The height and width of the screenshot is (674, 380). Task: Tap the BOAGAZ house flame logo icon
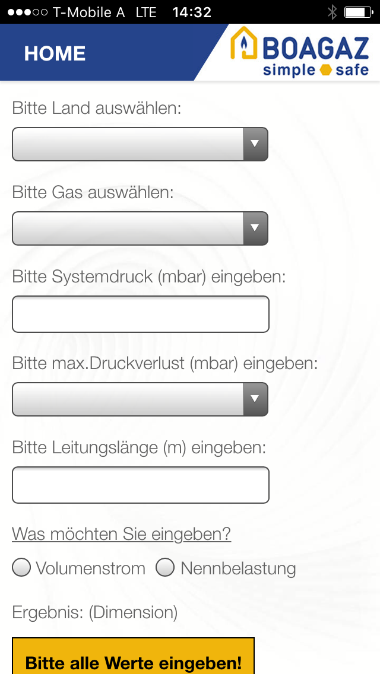(x=243, y=43)
